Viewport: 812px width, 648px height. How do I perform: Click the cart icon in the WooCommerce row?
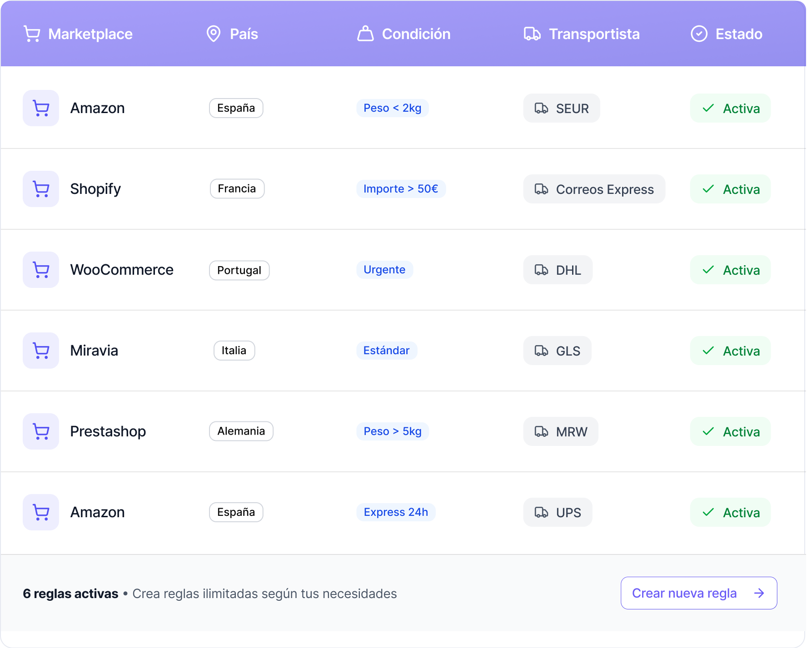(41, 270)
